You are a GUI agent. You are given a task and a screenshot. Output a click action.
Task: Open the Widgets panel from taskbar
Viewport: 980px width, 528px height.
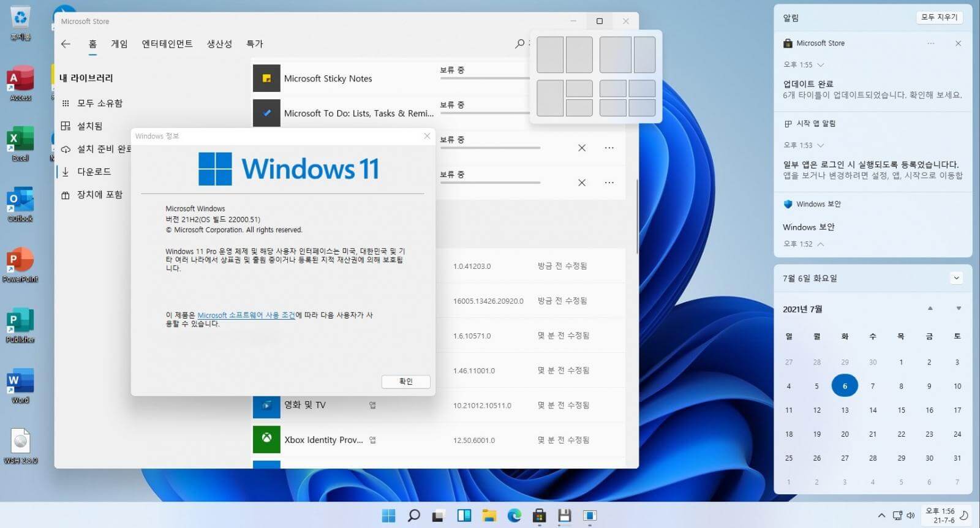coord(464,516)
